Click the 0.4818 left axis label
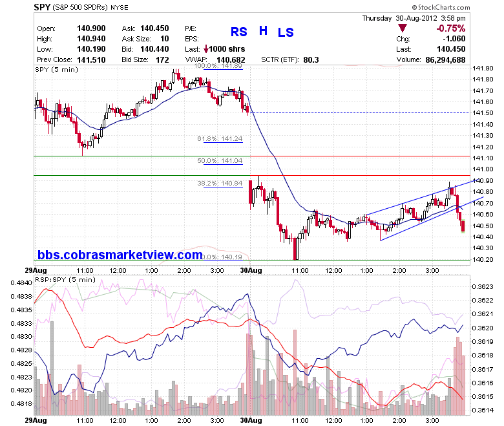Image resolution: width=504 pixels, height=426 pixels. pos(21,404)
